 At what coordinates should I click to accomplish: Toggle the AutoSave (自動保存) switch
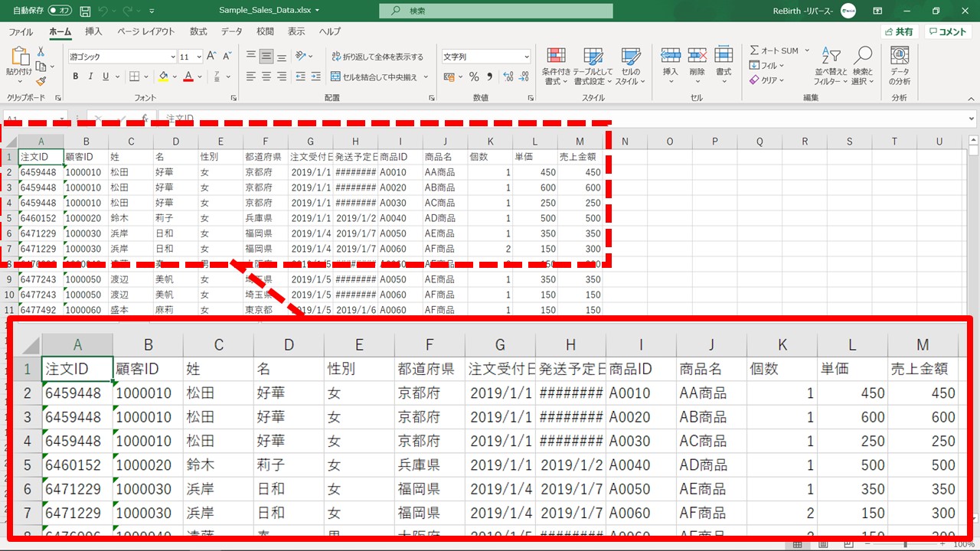(x=60, y=11)
